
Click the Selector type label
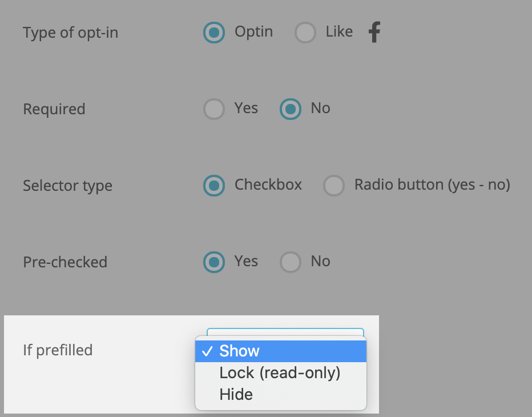click(x=67, y=186)
